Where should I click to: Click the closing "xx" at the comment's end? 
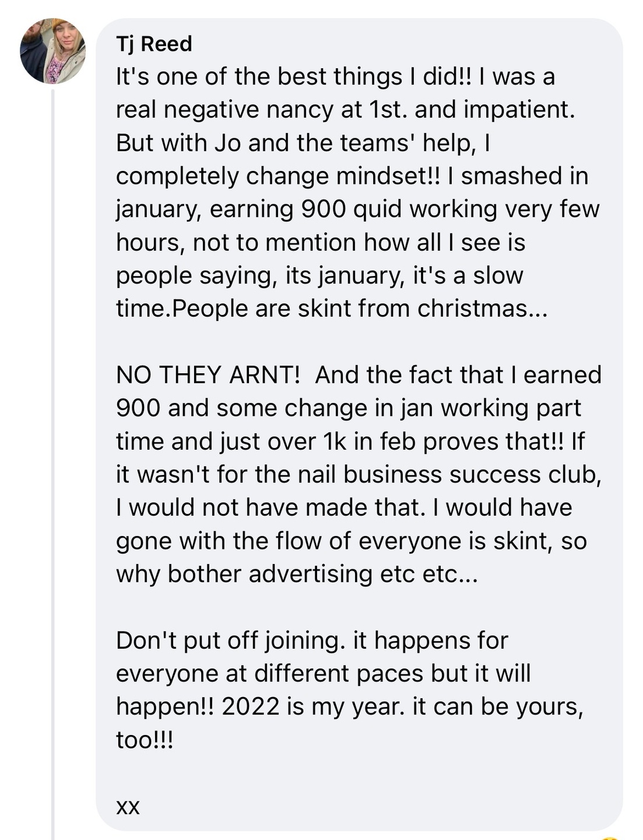tap(128, 808)
